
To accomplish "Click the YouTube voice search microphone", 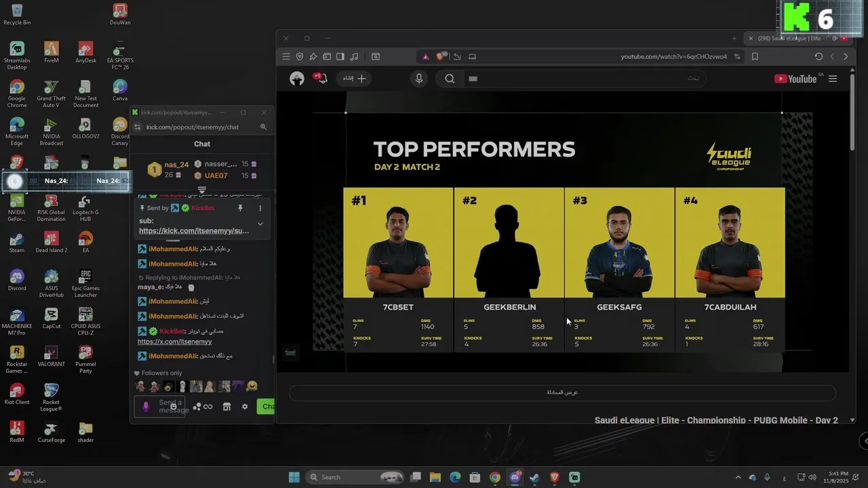I will pyautogui.click(x=419, y=79).
